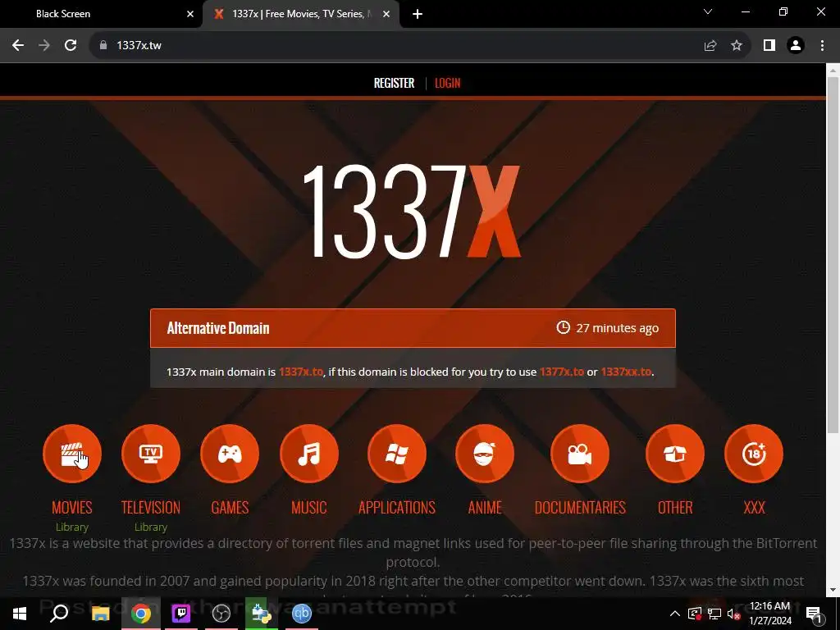Open Windows taskbar search

point(59,614)
